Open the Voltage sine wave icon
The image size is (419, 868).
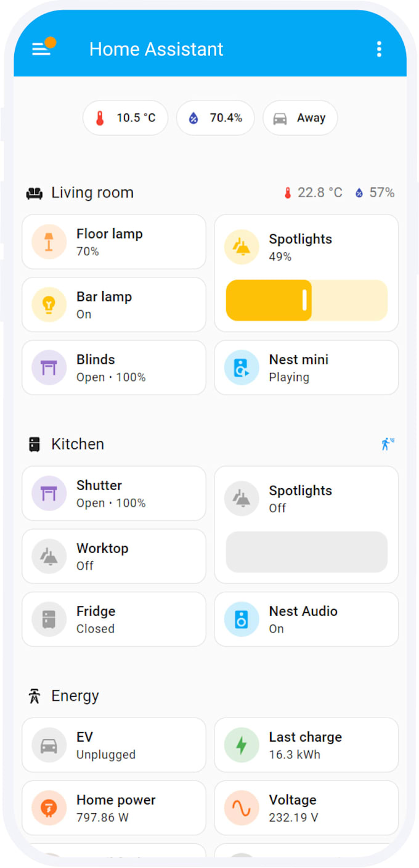[x=242, y=808]
